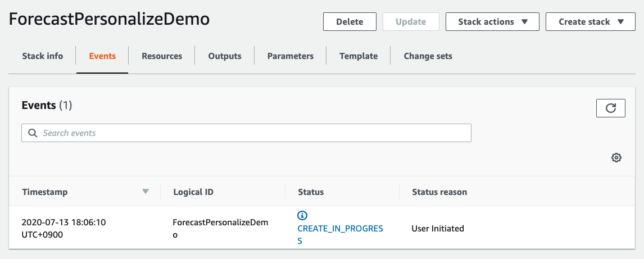The width and height of the screenshot is (644, 259).
Task: Open events table settings gear
Action: click(x=616, y=158)
